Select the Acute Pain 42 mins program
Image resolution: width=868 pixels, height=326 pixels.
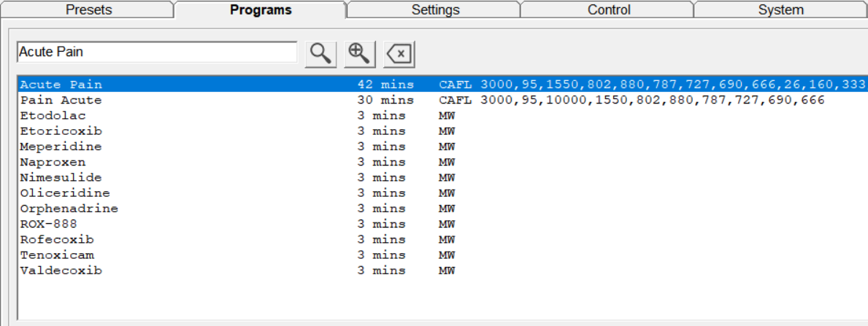pyautogui.click(x=61, y=85)
